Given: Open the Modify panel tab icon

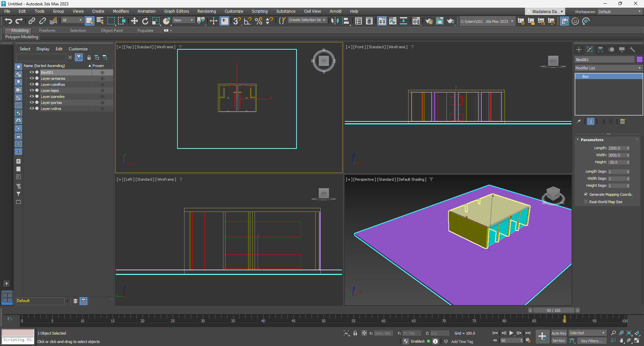Looking at the screenshot, I should coord(590,50).
